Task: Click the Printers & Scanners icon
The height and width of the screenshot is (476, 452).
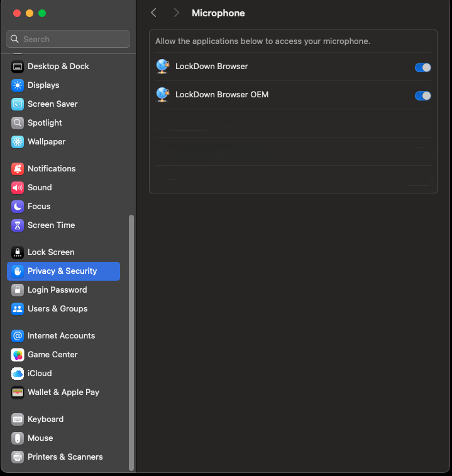Action: coord(18,457)
